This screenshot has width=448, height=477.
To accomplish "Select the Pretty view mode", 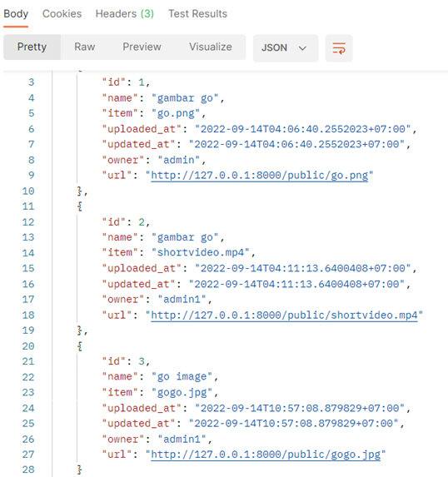I will click(32, 47).
